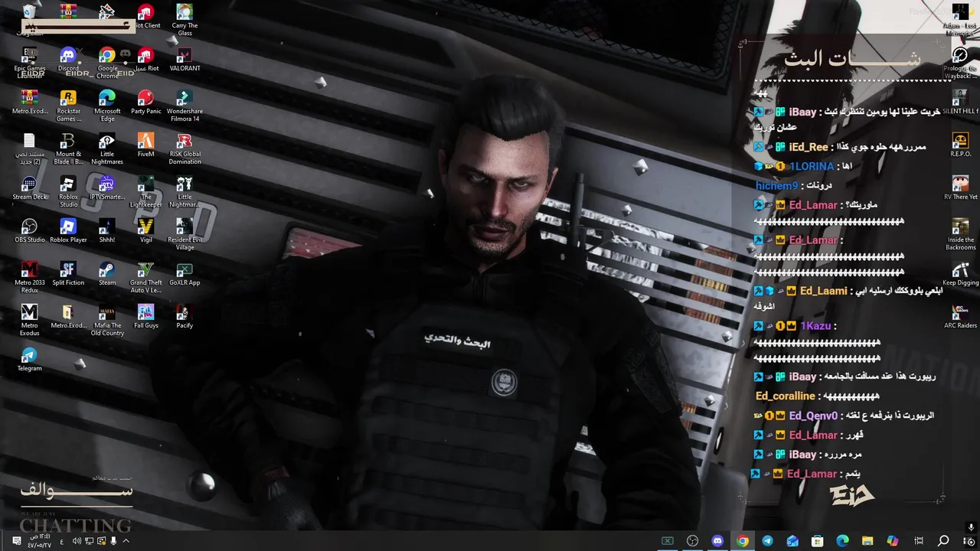Open the notification center icon
The image size is (980, 551).
coord(16,541)
